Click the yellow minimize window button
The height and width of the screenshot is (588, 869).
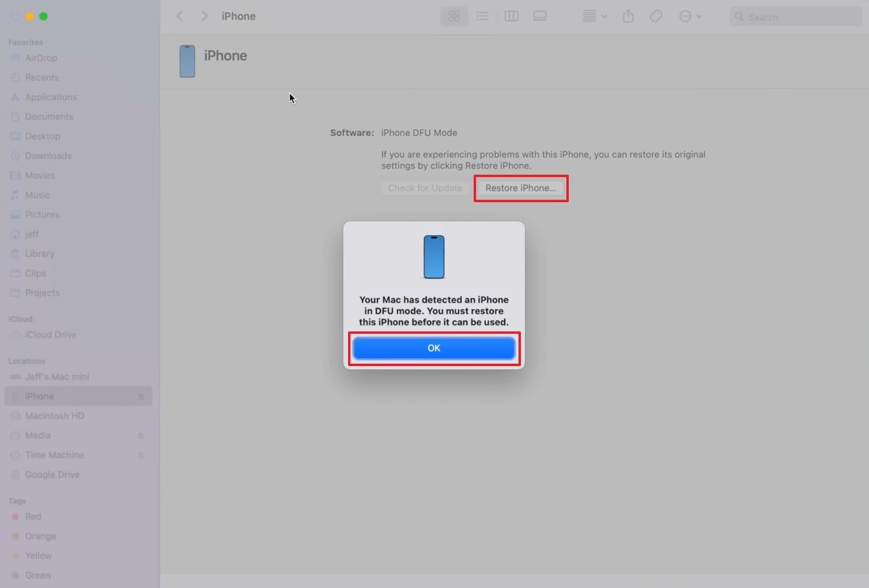pyautogui.click(x=29, y=16)
